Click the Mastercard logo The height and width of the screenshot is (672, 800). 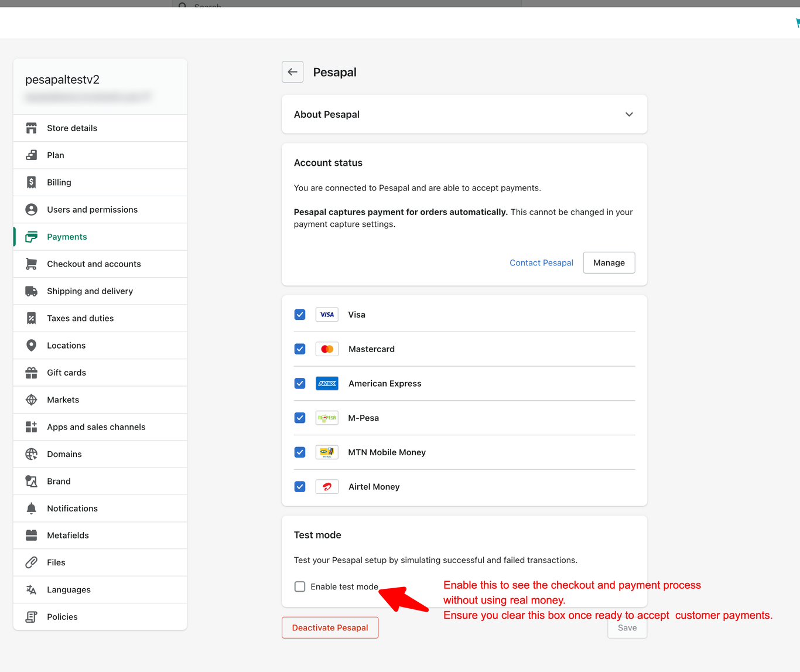coord(327,349)
